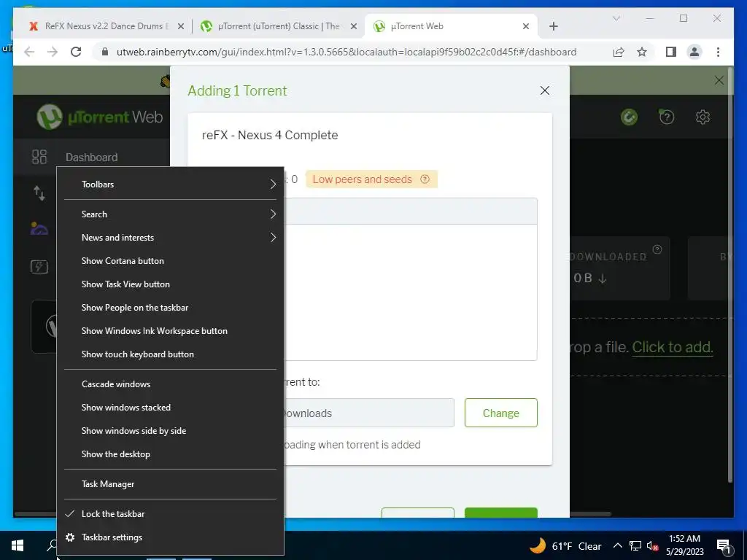Image resolution: width=747 pixels, height=560 pixels.
Task: Open tab search dropdown arrow
Action: pyautogui.click(x=616, y=18)
